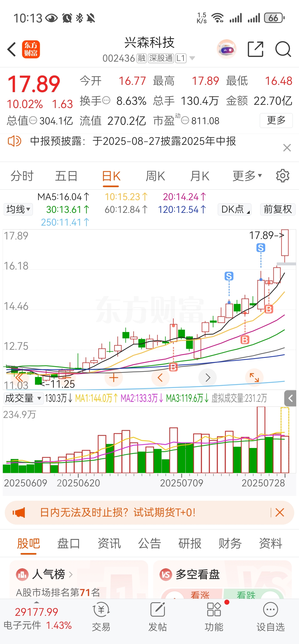Tap the plus zoom-in chart control

tap(114, 377)
